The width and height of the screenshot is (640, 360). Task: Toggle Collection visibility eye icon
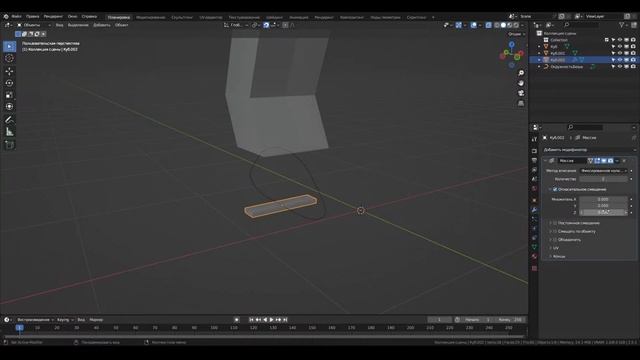(x=620, y=40)
